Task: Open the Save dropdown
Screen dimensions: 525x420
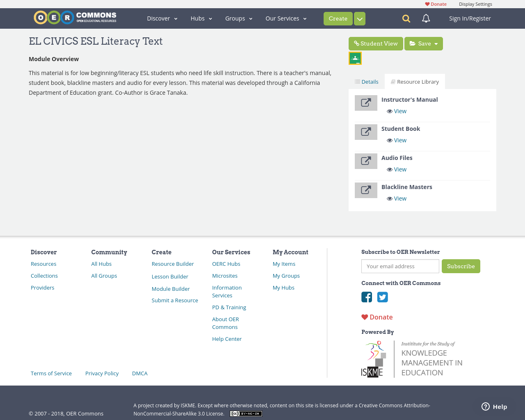Action: point(424,43)
